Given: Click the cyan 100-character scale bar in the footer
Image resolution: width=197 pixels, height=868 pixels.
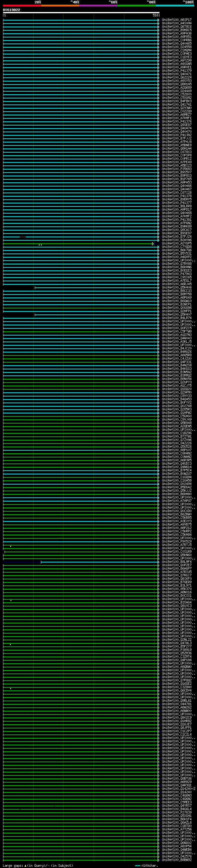Looking at the screenshot, I should [x=137, y=866].
